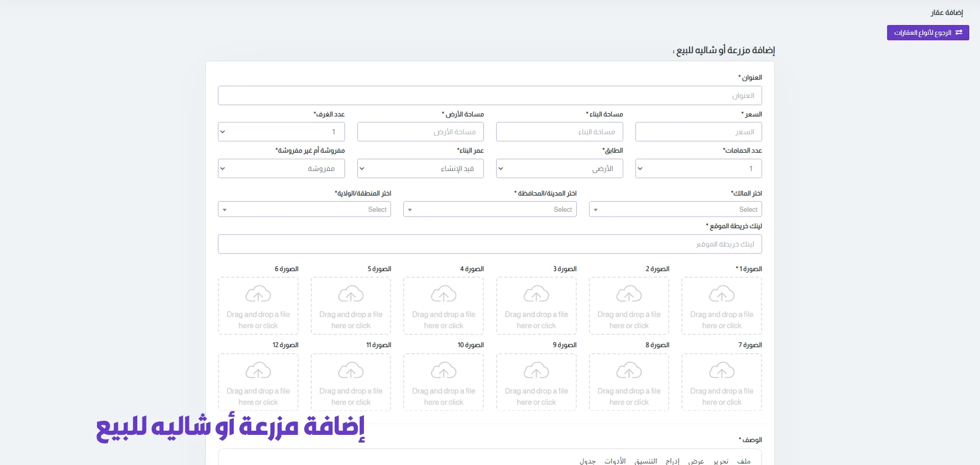Open the إدراج menu in the editor
Screen dimensions: 980x465
672,461
